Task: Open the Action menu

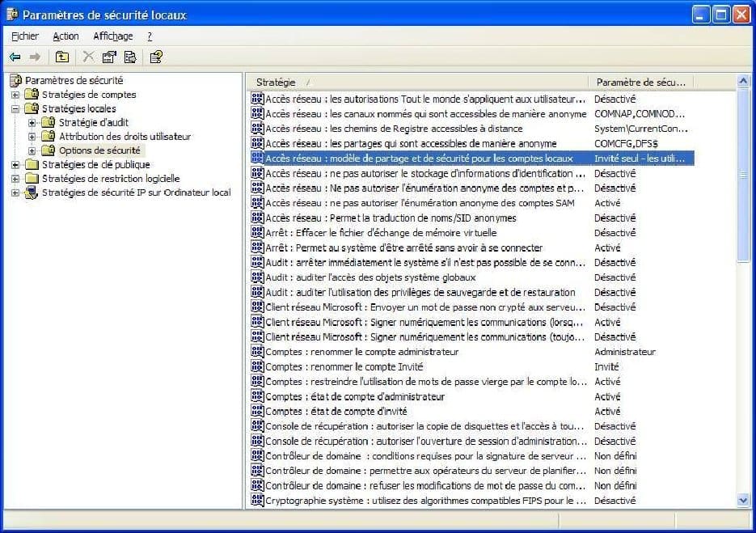Action: (x=65, y=36)
